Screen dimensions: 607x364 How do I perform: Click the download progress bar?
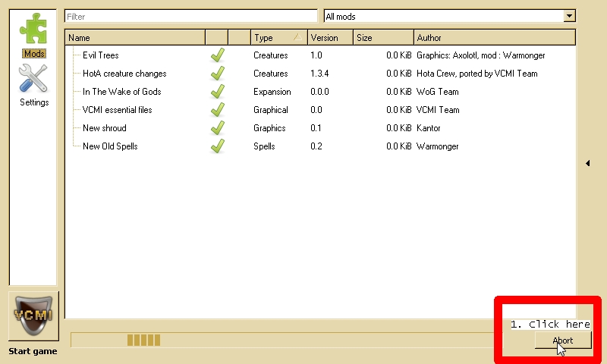pos(288,340)
